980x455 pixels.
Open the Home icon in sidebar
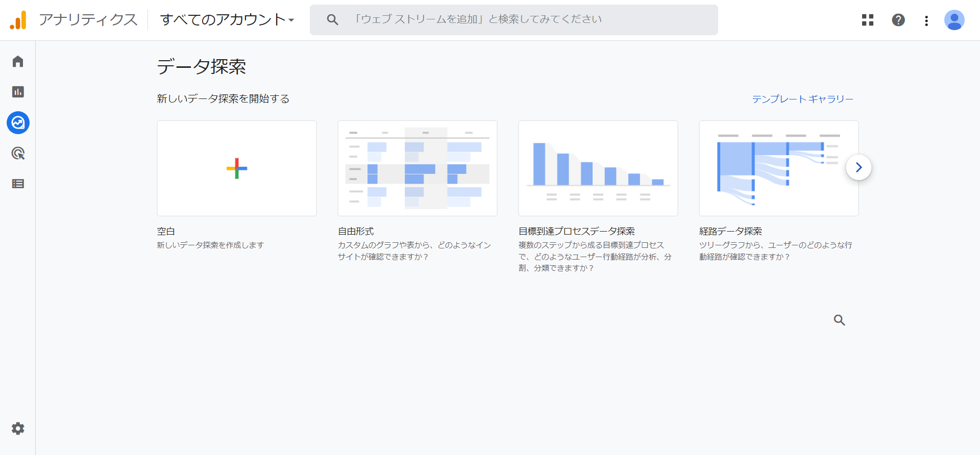coord(18,62)
